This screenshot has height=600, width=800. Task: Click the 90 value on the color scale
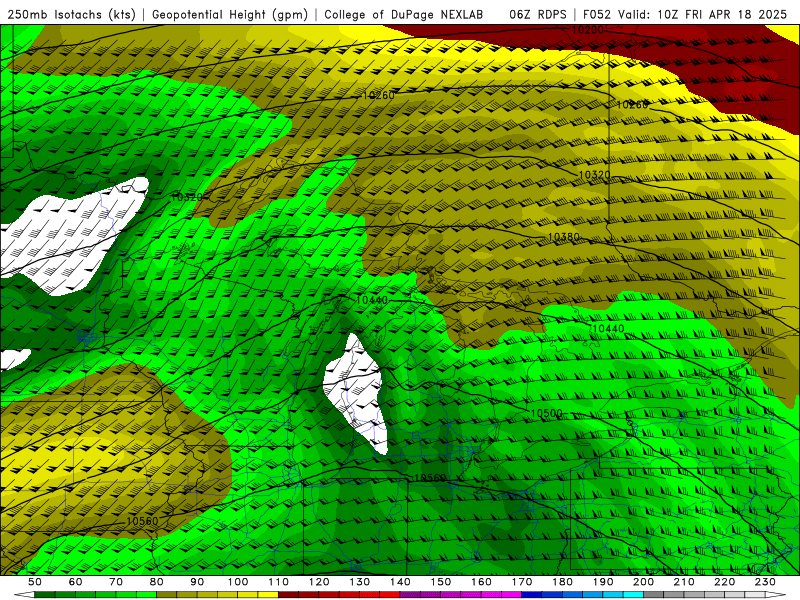pyautogui.click(x=197, y=582)
